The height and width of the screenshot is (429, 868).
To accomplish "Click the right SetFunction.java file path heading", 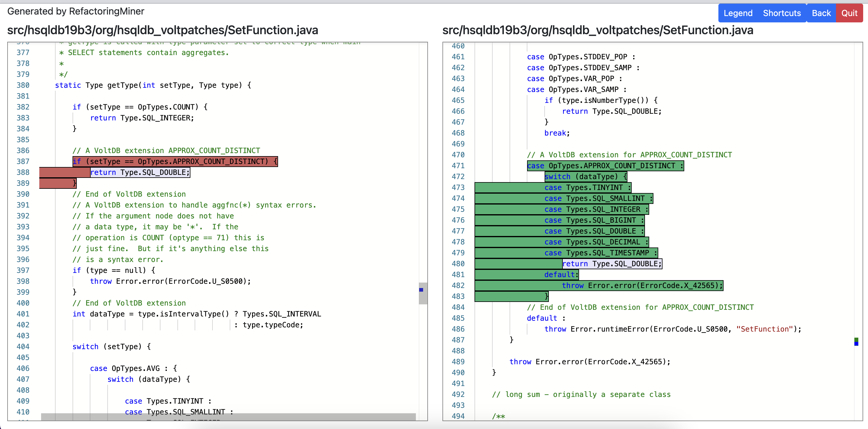I will 598,30.
